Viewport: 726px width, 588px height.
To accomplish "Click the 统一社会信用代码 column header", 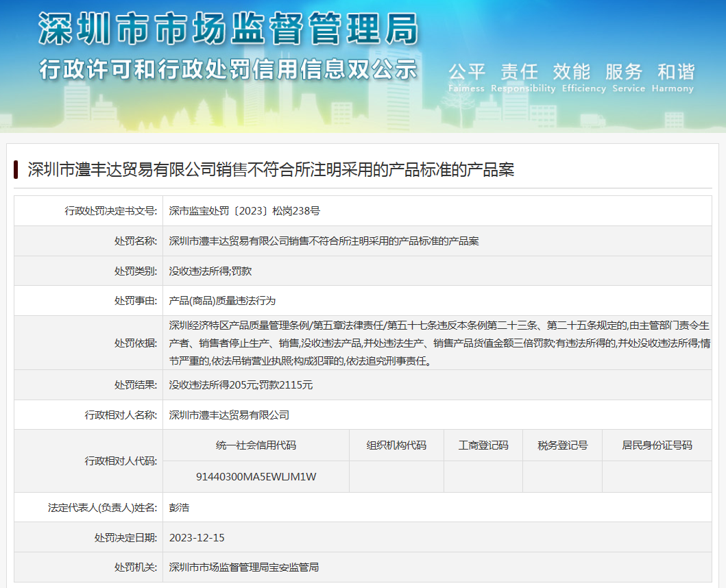I will coord(256,445).
